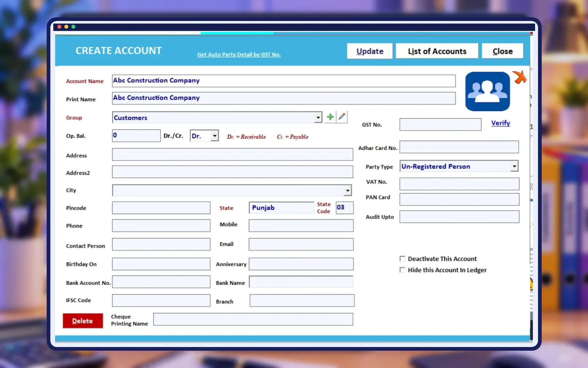The image size is (588, 368).
Task: Tick Hide this Account In Ledger
Action: click(x=402, y=270)
